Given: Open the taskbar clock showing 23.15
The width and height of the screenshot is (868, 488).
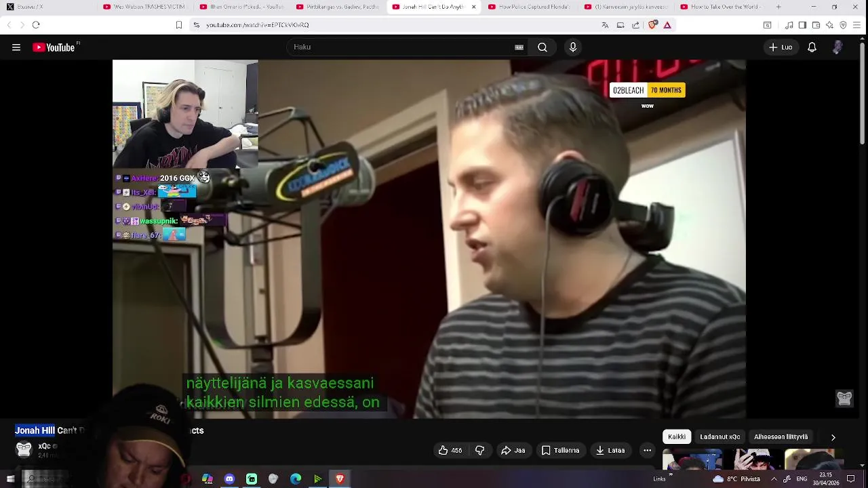Looking at the screenshot, I should coord(825,479).
